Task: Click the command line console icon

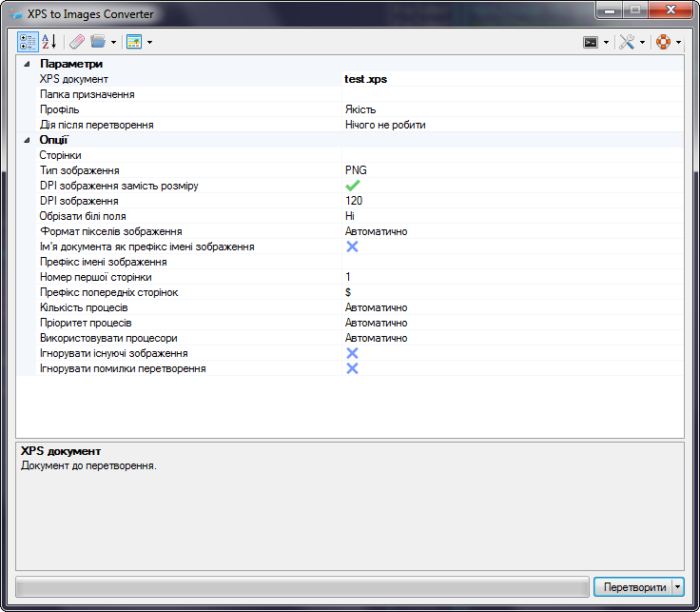Action: tap(591, 43)
